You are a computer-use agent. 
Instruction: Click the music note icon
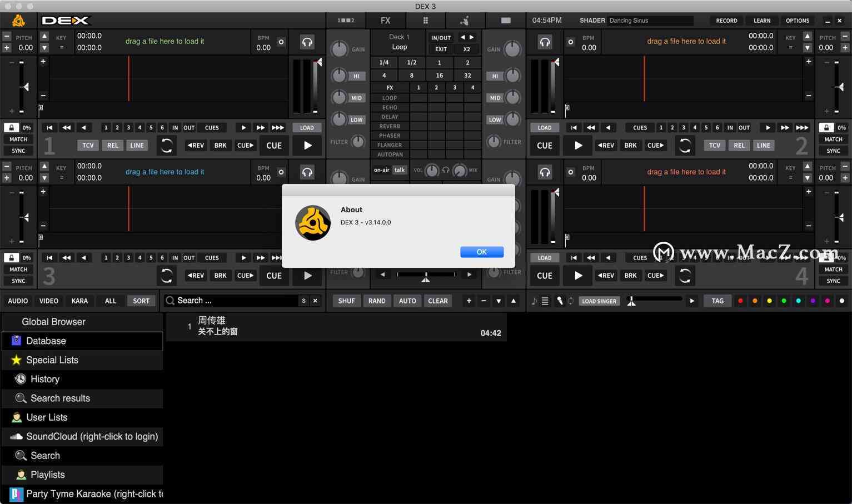(x=534, y=301)
